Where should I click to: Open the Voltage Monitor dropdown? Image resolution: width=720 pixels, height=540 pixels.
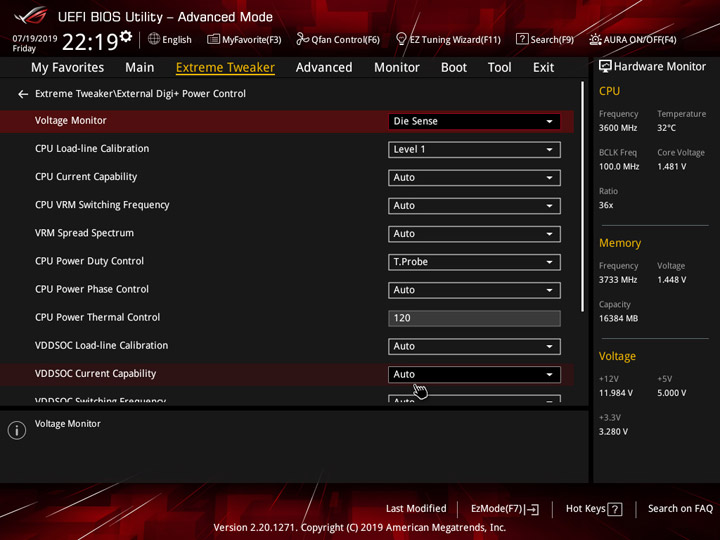[474, 121]
